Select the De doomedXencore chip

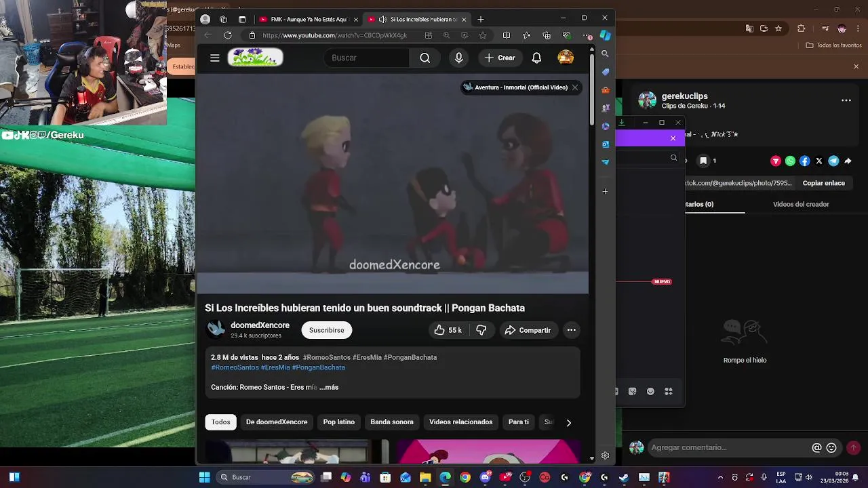[277, 422]
